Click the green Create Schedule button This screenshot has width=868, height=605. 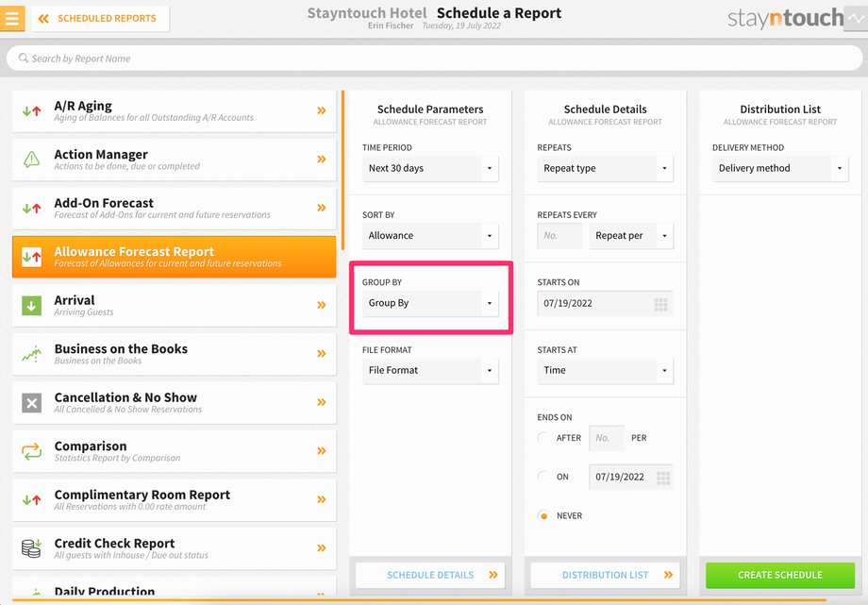click(780, 575)
